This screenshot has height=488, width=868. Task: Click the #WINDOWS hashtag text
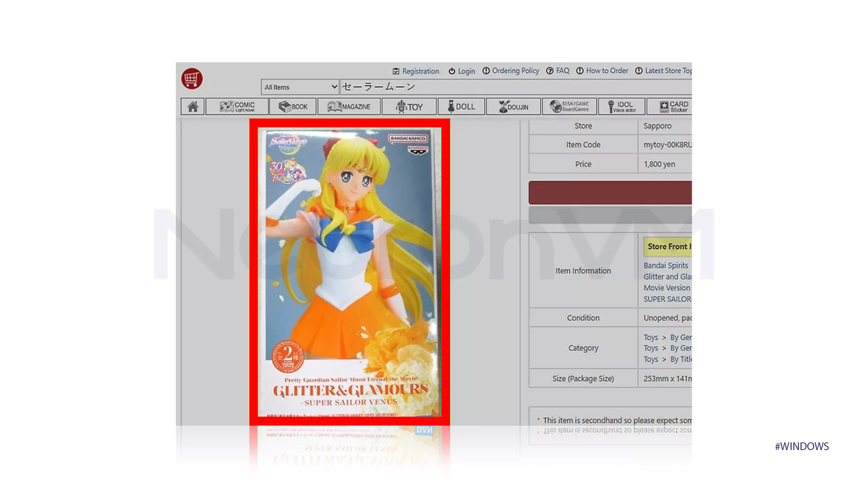(802, 446)
